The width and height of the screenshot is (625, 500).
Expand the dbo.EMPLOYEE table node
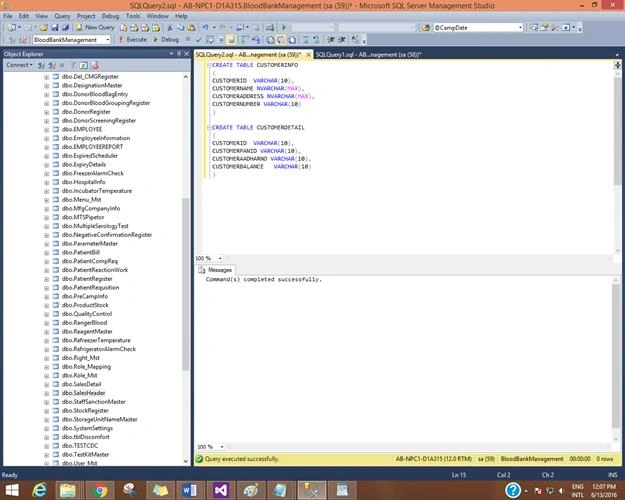pyautogui.click(x=47, y=130)
